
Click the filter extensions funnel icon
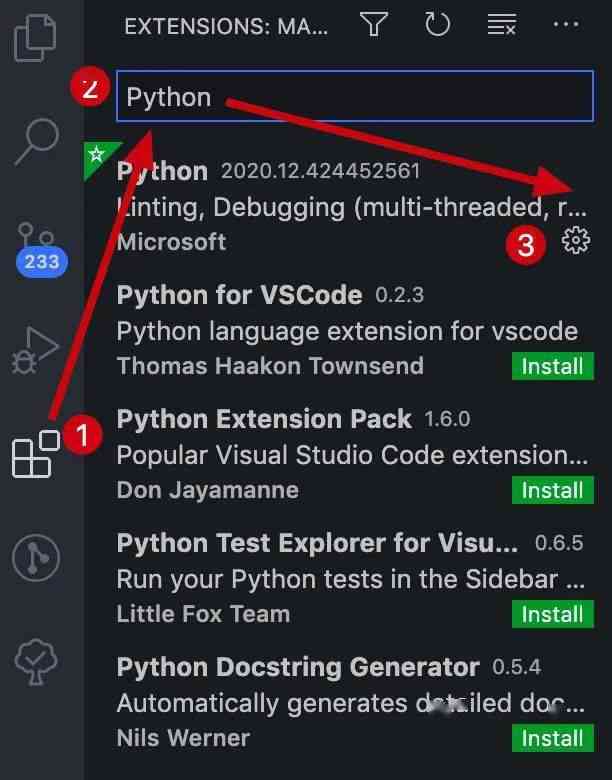[x=374, y=24]
